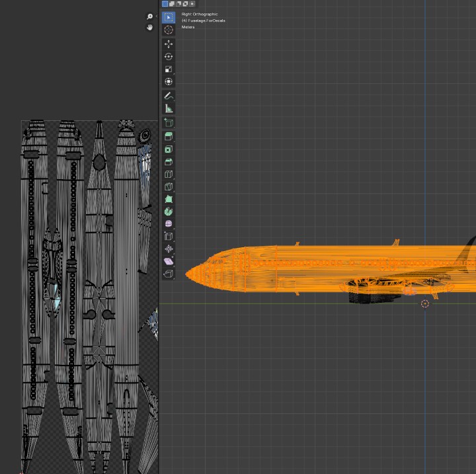Click the UV editor zoom magnifier gizmo

click(149, 17)
